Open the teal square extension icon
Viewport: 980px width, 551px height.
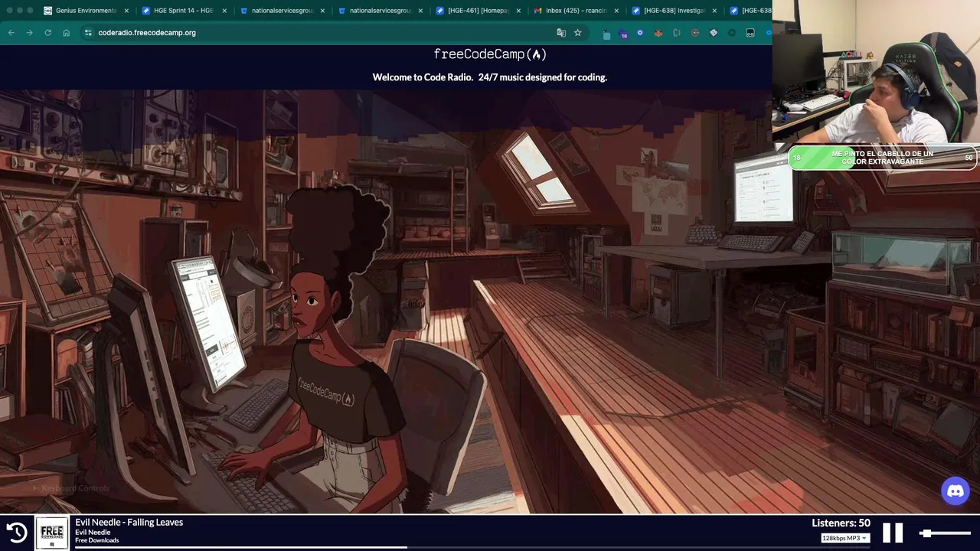pos(606,34)
